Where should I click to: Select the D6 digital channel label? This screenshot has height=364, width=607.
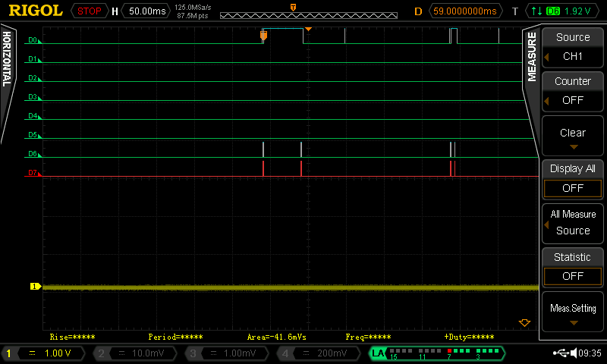(x=33, y=154)
